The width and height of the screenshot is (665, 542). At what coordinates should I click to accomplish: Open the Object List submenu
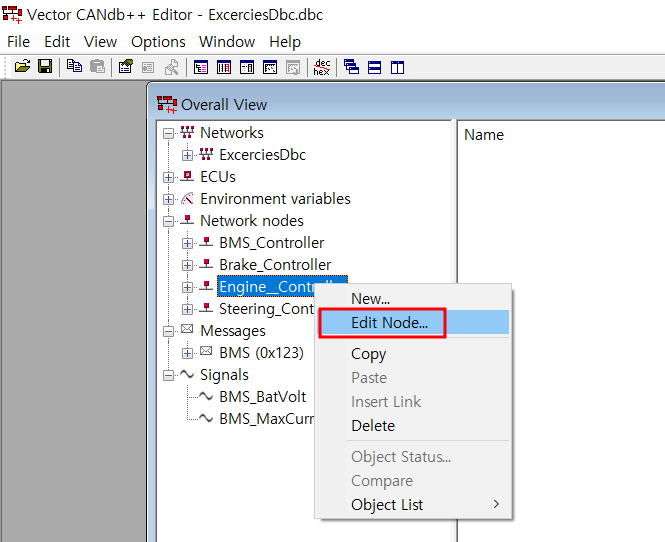pos(414,505)
